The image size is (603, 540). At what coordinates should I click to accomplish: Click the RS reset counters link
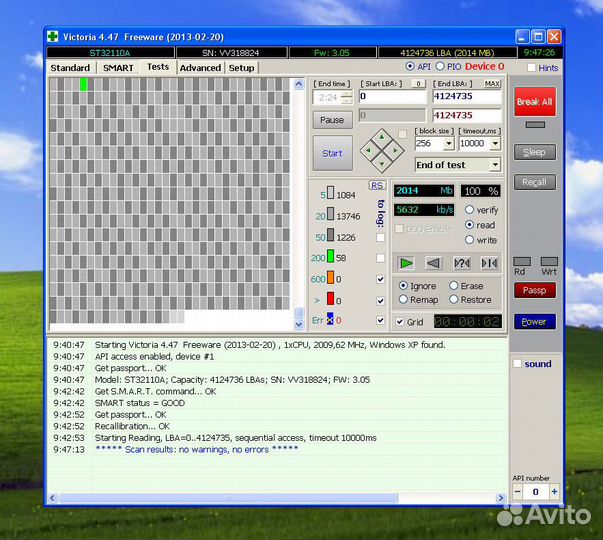coord(377,185)
